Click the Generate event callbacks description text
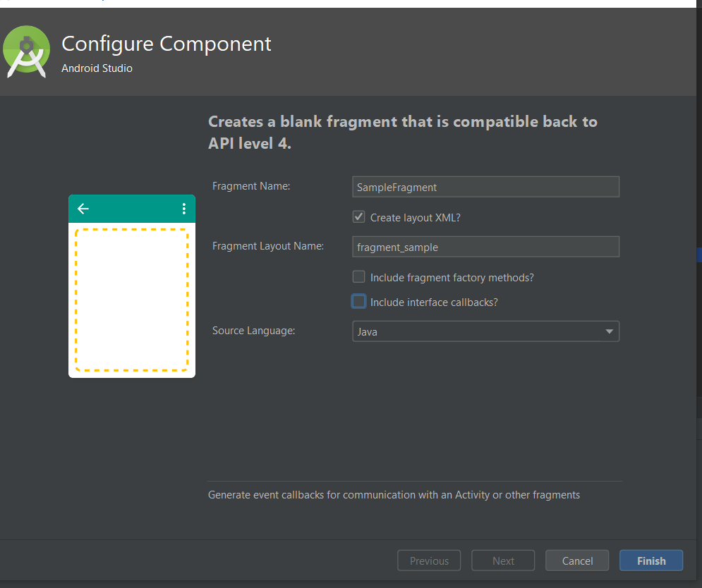Screen dimensions: 702x588 394,495
